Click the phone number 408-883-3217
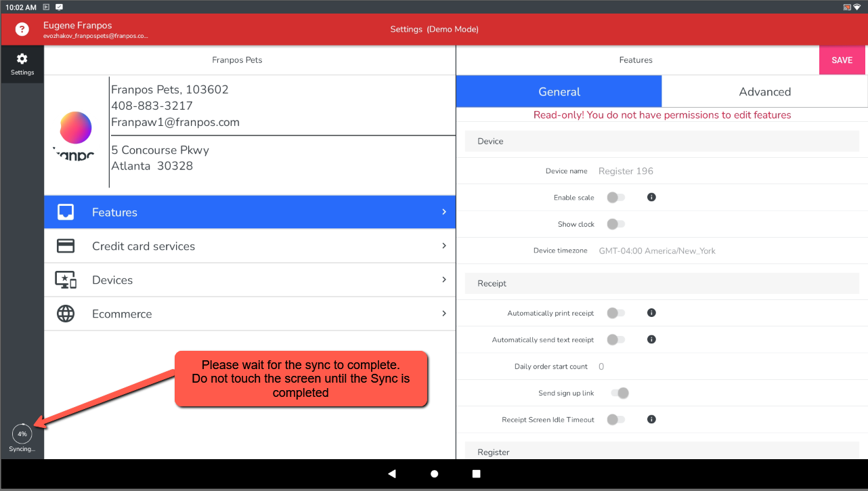This screenshot has width=868, height=491. [152, 106]
